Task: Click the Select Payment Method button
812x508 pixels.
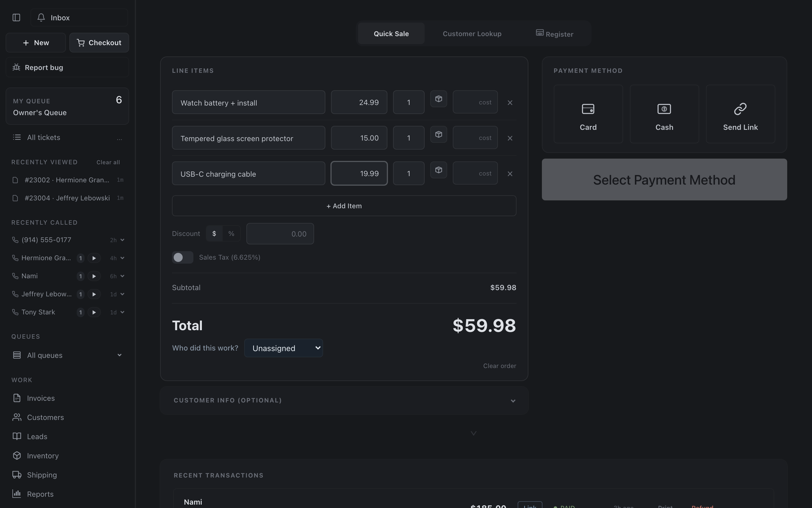Action: click(x=664, y=180)
